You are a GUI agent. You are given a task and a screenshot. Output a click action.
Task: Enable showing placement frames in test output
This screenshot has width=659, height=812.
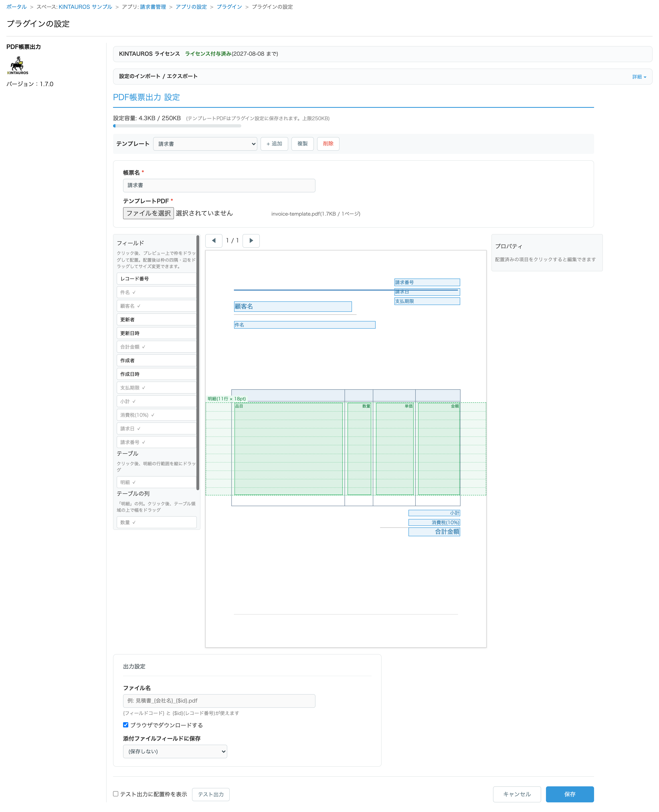pyautogui.click(x=116, y=794)
